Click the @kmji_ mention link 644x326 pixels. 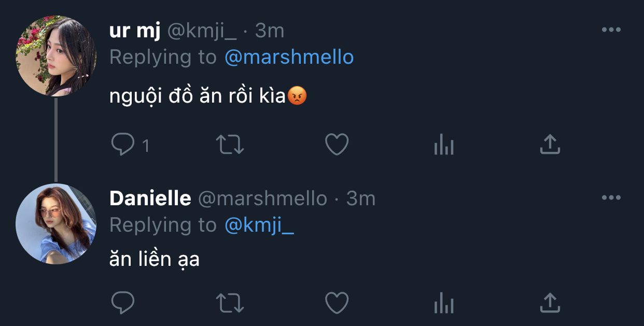259,225
